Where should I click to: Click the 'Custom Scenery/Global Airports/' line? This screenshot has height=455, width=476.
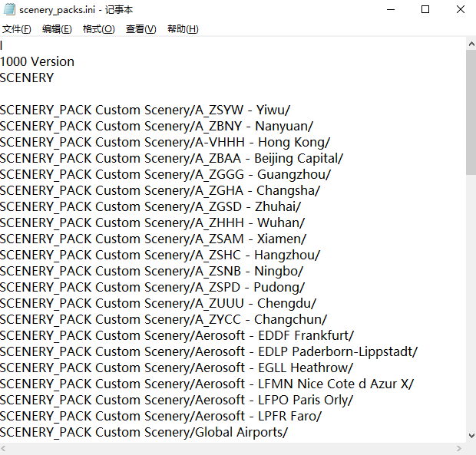point(144,432)
